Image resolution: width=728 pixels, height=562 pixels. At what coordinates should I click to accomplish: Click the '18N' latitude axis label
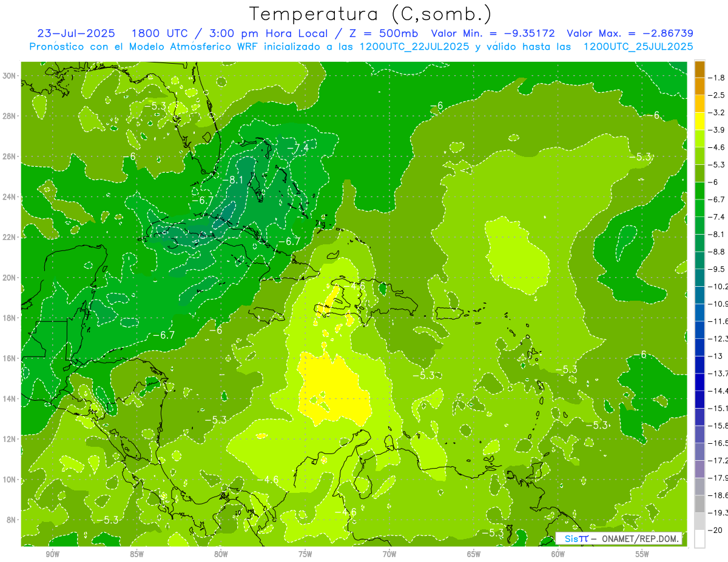tap(10, 318)
